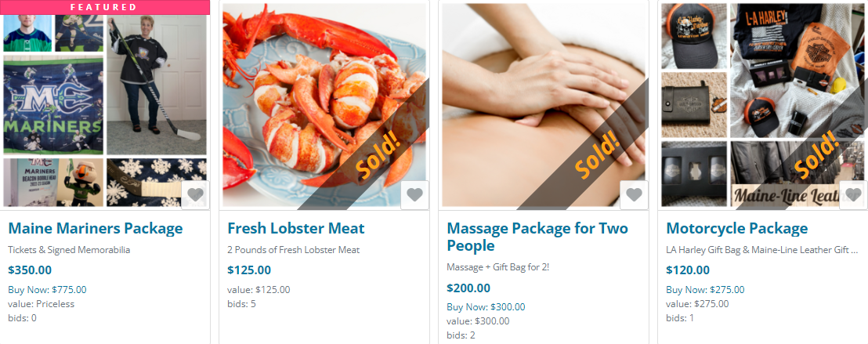Click Buy Now: $275.00 on Motorcycle Package

coord(705,290)
